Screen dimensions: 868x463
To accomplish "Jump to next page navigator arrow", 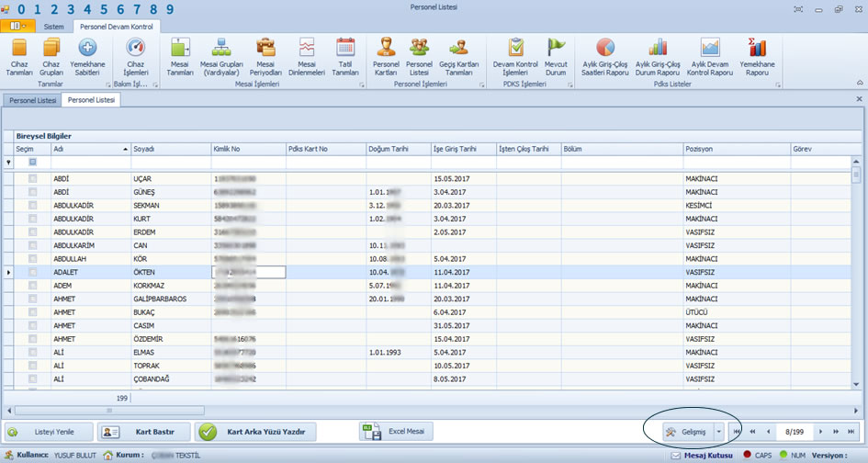I will pos(836,432).
